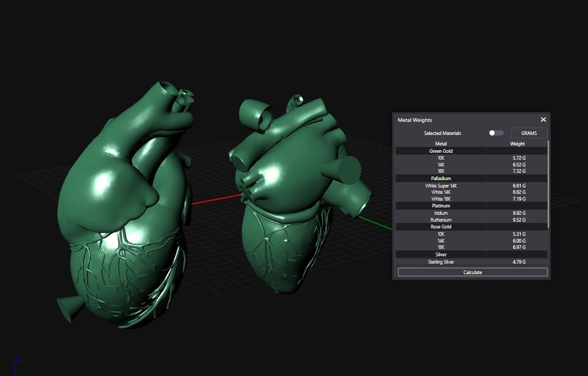Image resolution: width=588 pixels, height=376 pixels.
Task: Select the Iridium row
Action: [x=472, y=213]
